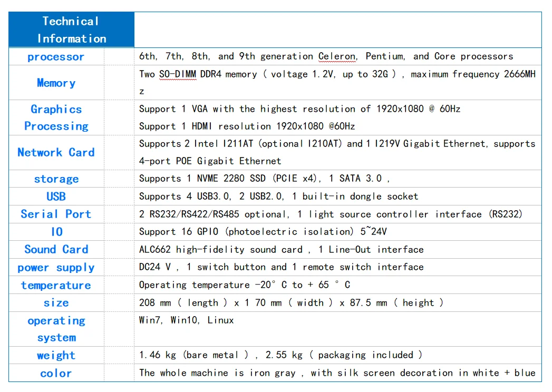The height and width of the screenshot is (392, 552).
Task: Select the 'Serial Port' label
Action: [x=56, y=214]
